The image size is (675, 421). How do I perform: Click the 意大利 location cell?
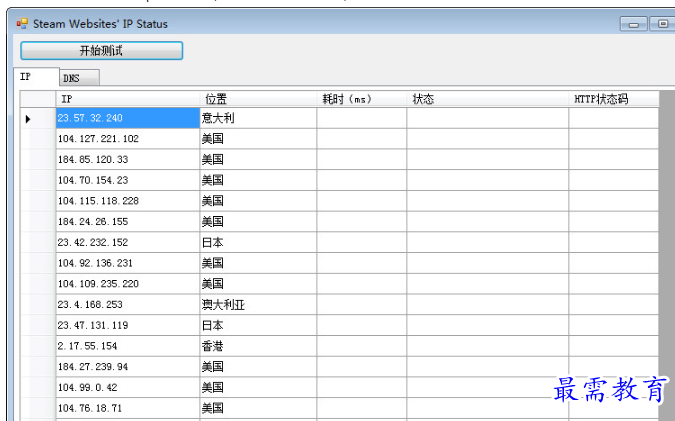pos(258,118)
